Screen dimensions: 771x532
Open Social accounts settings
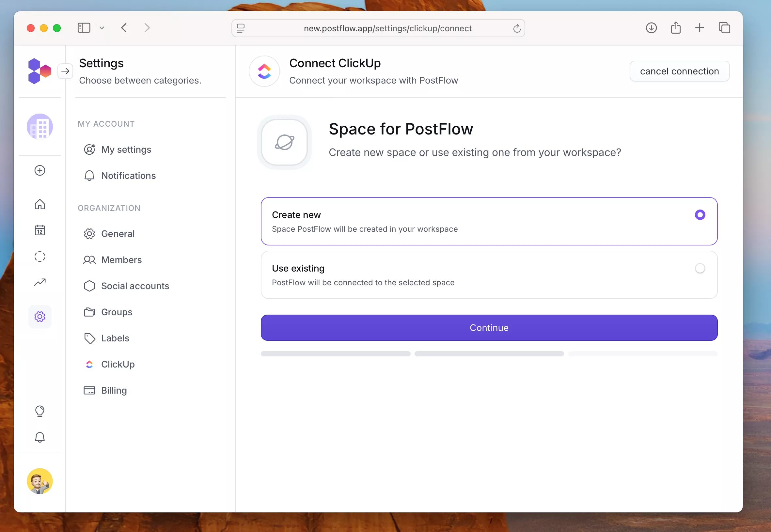click(126, 286)
